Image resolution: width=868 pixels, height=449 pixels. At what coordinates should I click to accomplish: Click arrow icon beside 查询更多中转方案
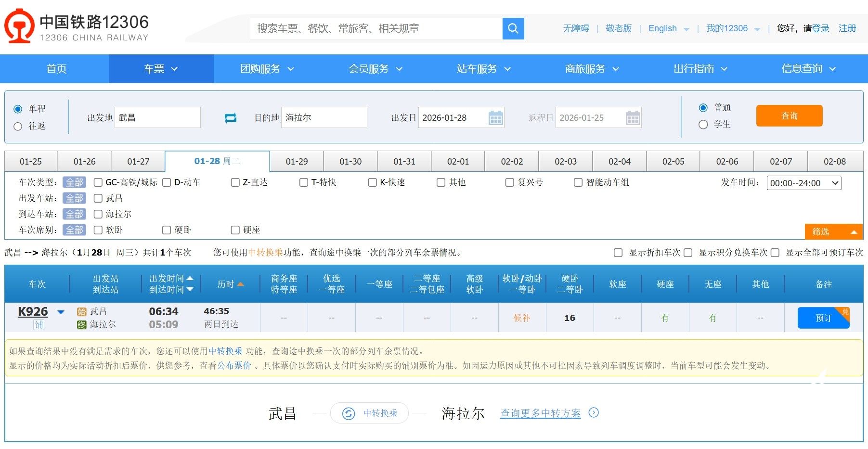coord(594,413)
